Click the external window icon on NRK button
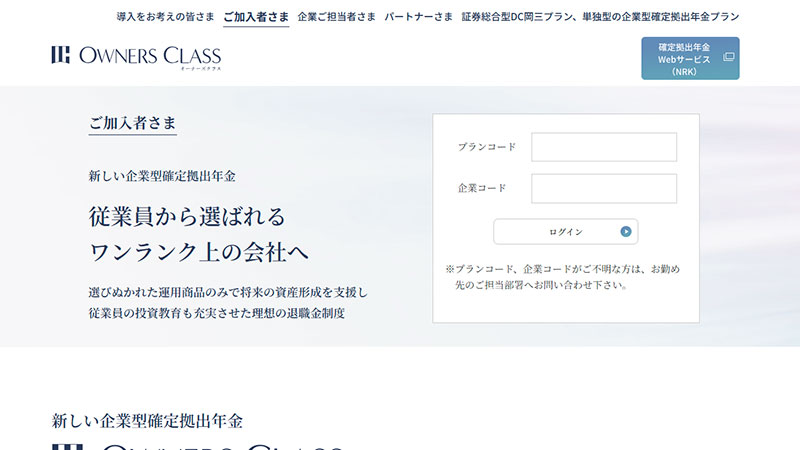 pyautogui.click(x=729, y=57)
